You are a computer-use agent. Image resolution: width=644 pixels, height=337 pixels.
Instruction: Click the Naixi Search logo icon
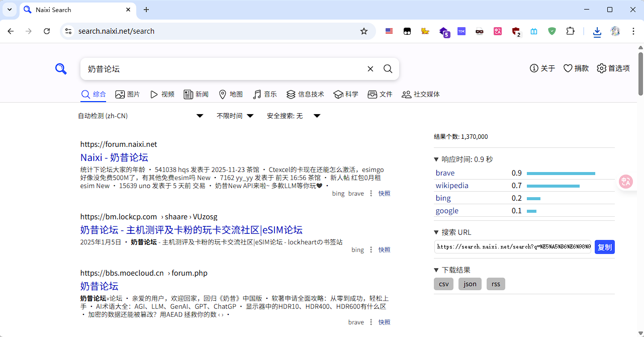tap(61, 69)
